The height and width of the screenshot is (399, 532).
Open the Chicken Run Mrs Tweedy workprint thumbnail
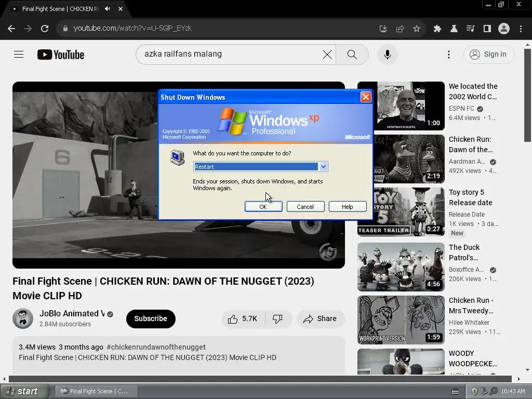(401, 320)
